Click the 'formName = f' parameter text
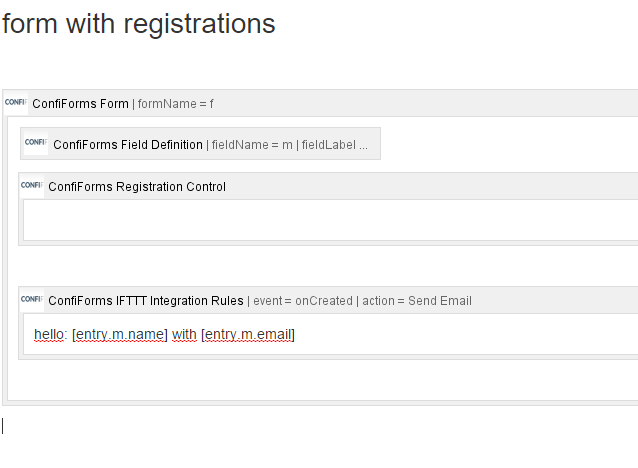Viewport: 638px width, 468px height. 175,104
